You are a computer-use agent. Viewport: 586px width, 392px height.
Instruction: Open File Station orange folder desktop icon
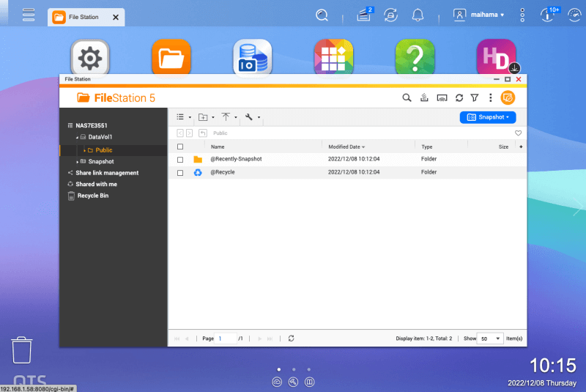171,58
